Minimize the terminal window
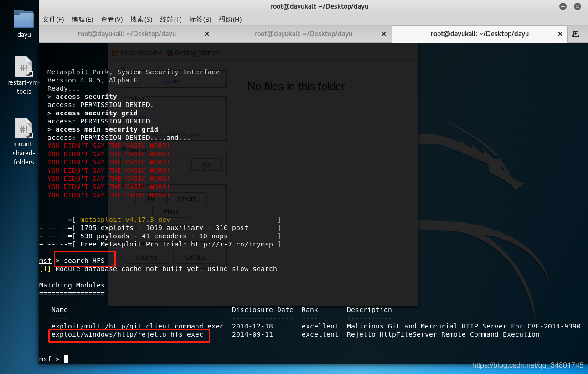The image size is (588, 374). coord(563,6)
